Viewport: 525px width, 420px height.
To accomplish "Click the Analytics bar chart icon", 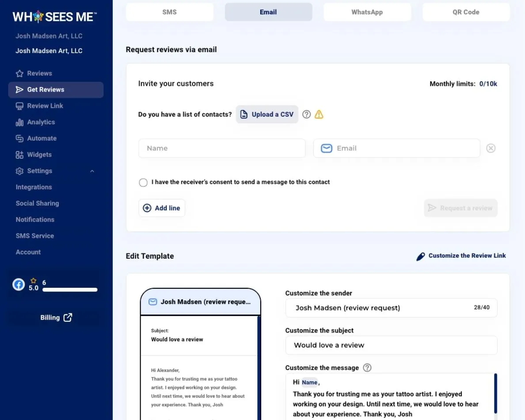I will click(19, 122).
